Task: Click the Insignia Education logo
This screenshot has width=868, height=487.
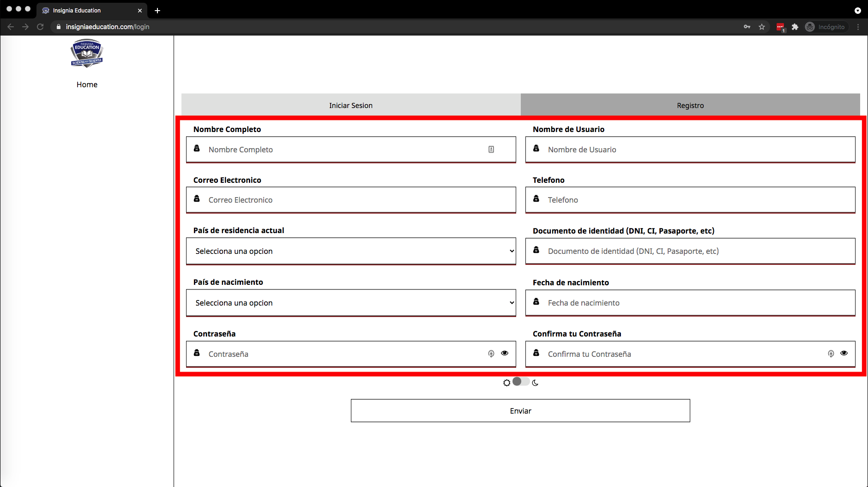Action: pyautogui.click(x=87, y=53)
